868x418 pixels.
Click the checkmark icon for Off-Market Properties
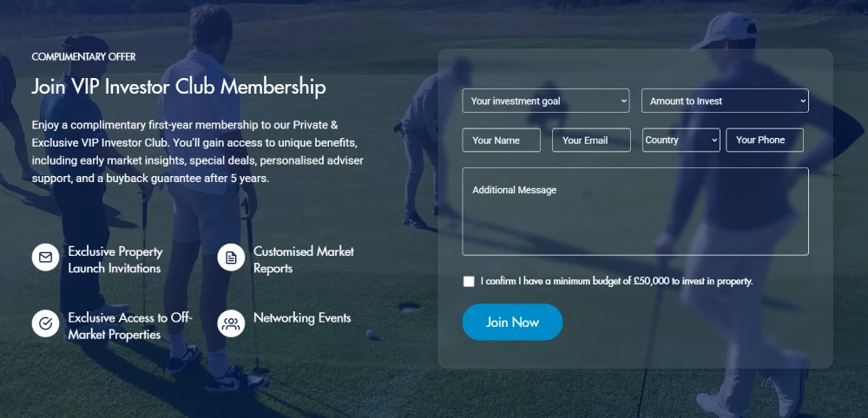coord(45,323)
